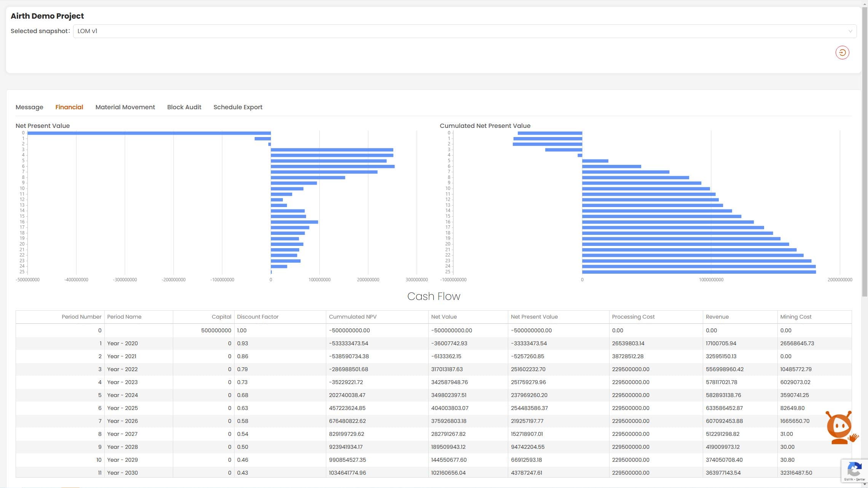Open the Material Movement tab
This screenshot has width=868, height=488.
click(125, 107)
